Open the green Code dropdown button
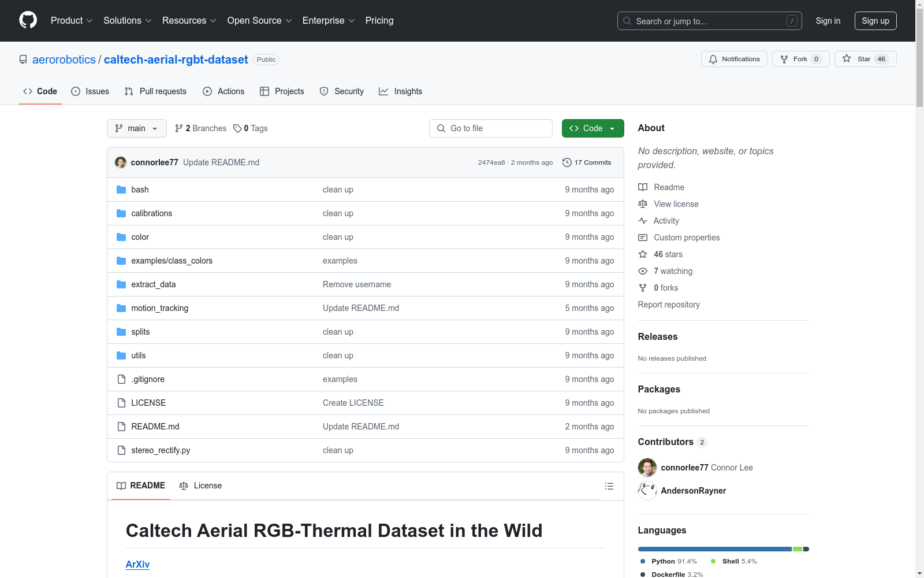The image size is (924, 578). tap(593, 128)
